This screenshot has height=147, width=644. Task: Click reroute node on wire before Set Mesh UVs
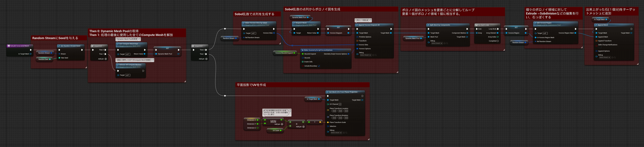tap(225, 96)
